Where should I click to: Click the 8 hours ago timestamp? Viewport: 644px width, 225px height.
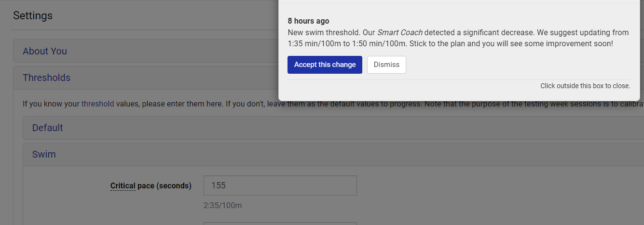309,21
